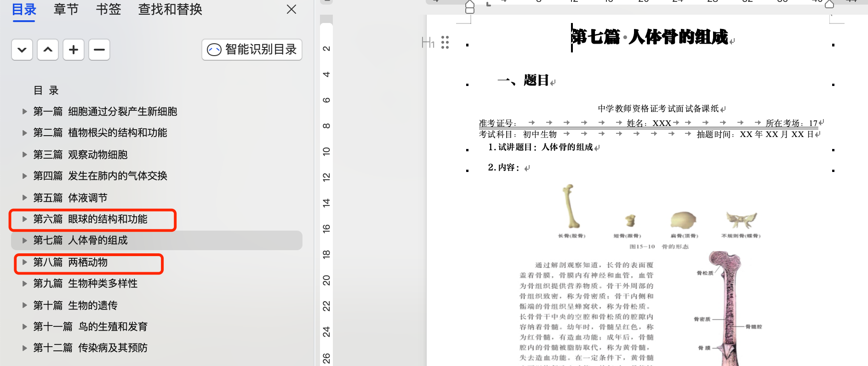Screen dimensions: 868x366
Task: Go to 第四篇 发生在肺内的气体交换
Action: click(x=100, y=176)
